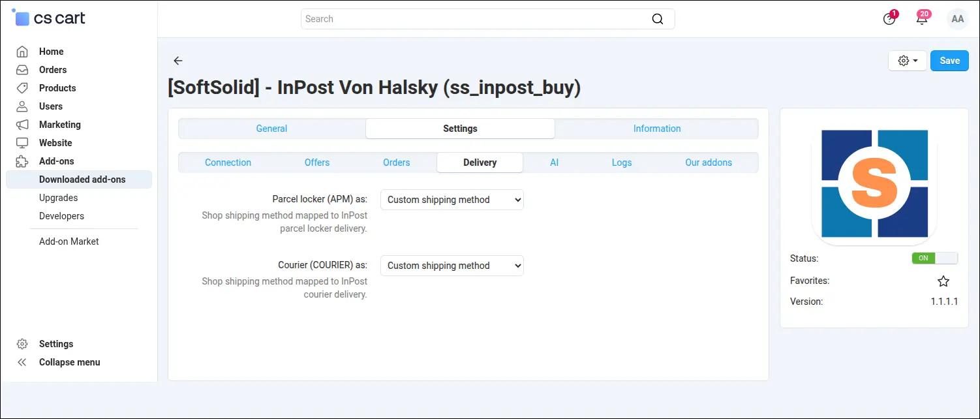Viewport: 980px width, 419px height.
Task: Open the Our addons sub-tab
Action: click(709, 163)
